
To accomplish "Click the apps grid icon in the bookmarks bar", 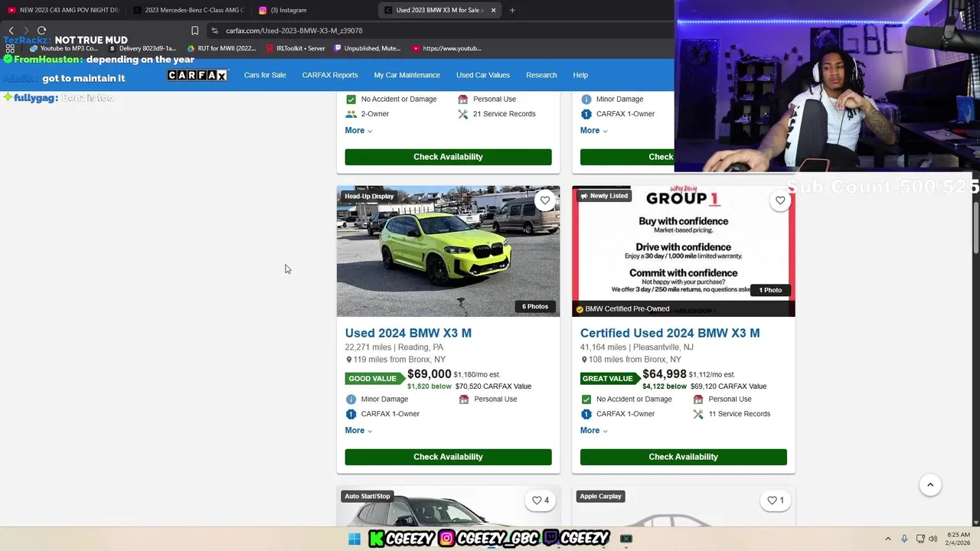I will tap(10, 48).
